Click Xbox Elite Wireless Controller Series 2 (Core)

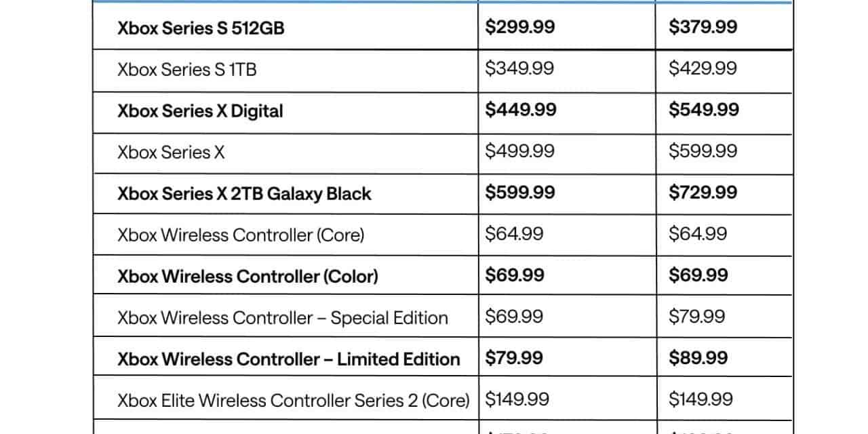coord(294,400)
